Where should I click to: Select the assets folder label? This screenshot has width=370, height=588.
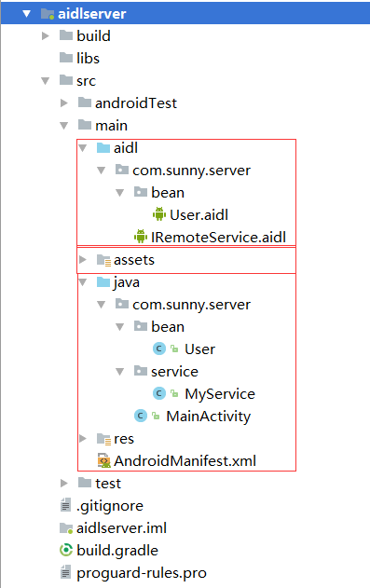click(134, 259)
